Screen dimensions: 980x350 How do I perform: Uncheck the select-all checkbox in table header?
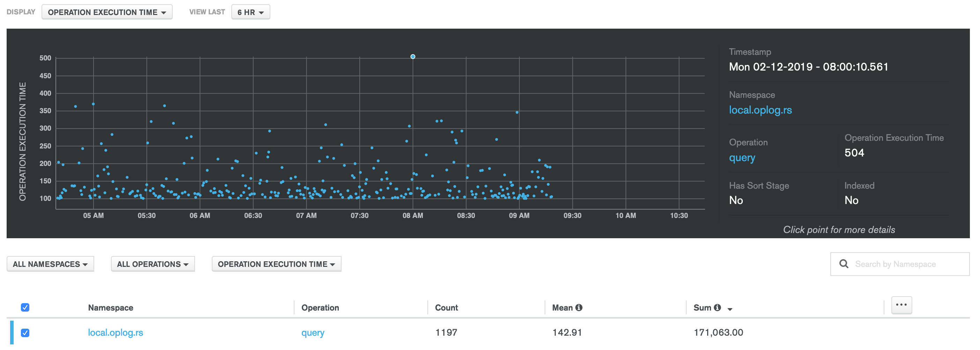click(25, 307)
